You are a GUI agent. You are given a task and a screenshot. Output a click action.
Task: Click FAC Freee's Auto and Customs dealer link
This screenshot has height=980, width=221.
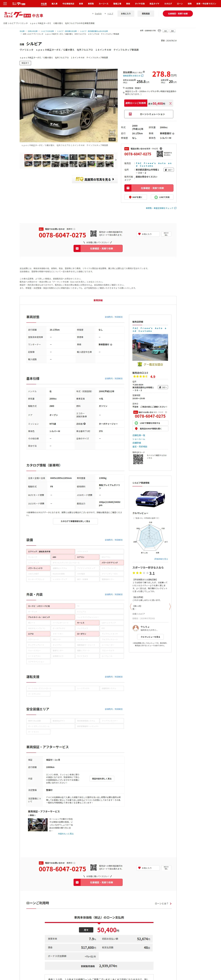point(153,165)
